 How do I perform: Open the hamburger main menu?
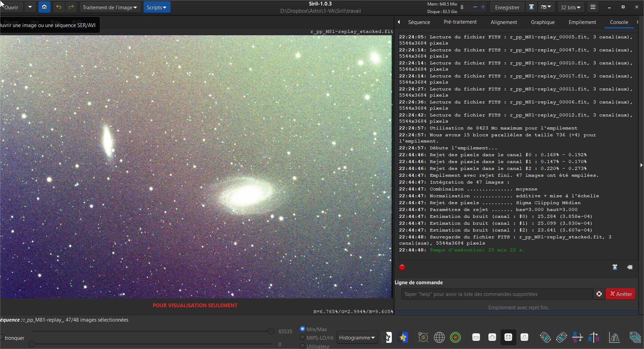click(593, 7)
